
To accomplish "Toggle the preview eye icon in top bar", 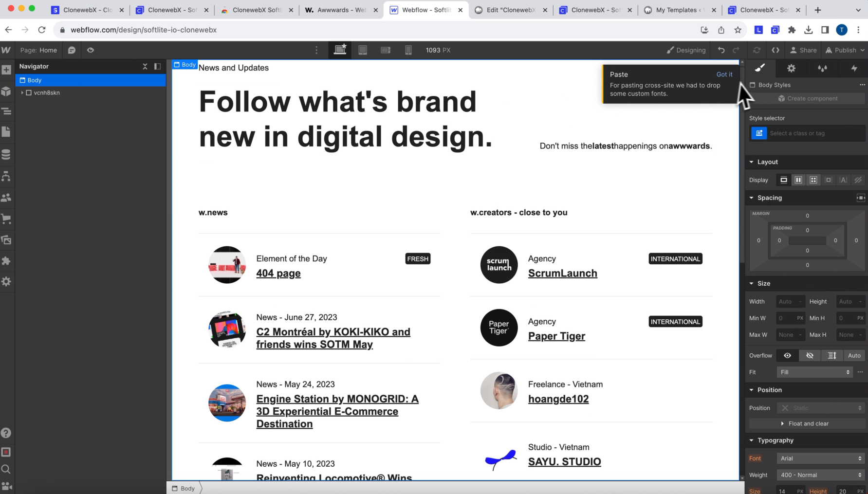I will [x=91, y=50].
